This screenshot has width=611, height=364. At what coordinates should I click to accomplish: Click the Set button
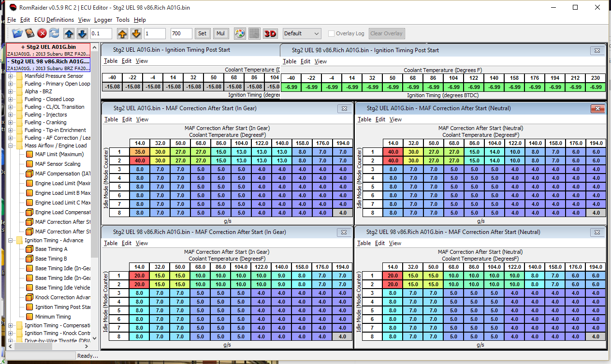(x=202, y=33)
